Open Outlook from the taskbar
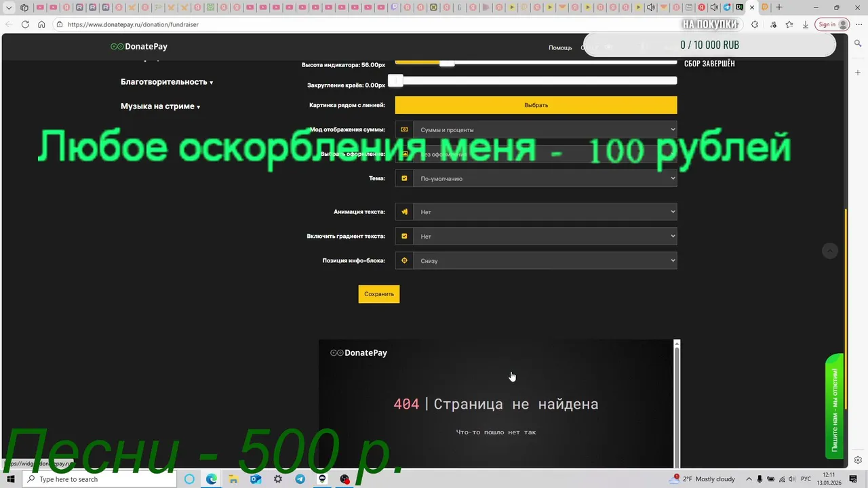868x488 pixels. coord(256,479)
